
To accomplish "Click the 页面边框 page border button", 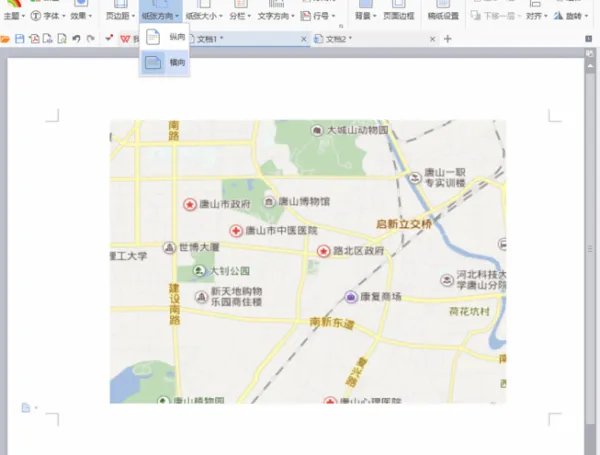I will point(399,16).
